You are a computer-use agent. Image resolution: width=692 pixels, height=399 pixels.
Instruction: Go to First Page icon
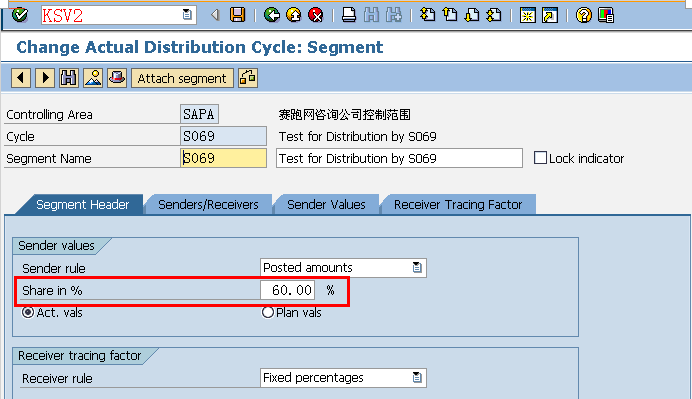(x=427, y=15)
